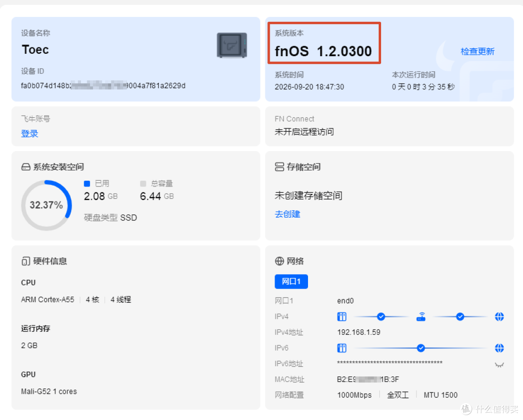Click the NAS device image beside Toec

coord(232,45)
